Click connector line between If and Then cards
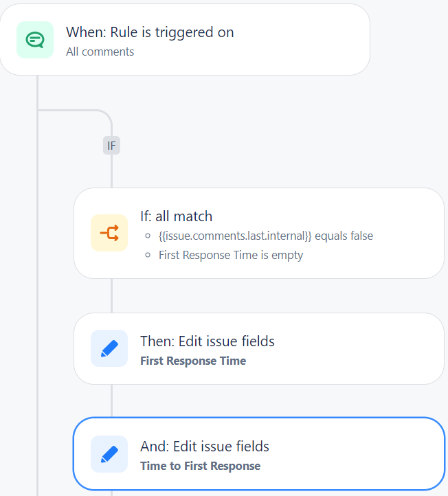This screenshot has height=496, width=448. pyautogui.click(x=111, y=296)
